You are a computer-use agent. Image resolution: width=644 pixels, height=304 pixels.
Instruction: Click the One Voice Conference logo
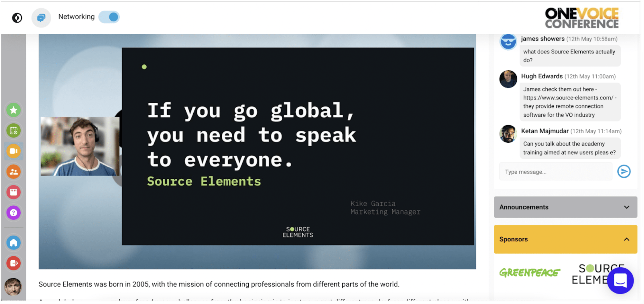point(582,18)
